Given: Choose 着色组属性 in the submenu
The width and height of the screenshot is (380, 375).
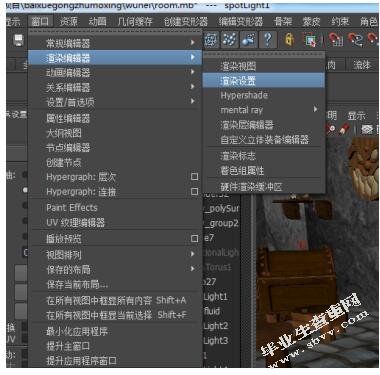Looking at the screenshot, I should 264,171.
